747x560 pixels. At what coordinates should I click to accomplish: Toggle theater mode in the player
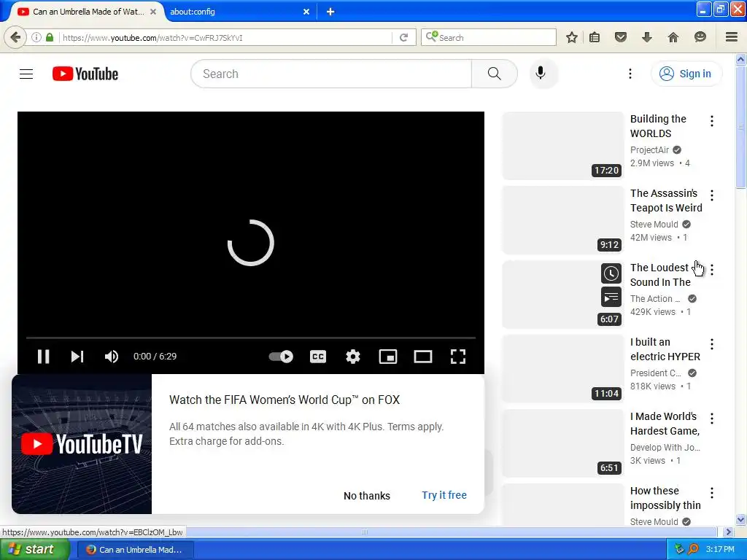click(423, 356)
